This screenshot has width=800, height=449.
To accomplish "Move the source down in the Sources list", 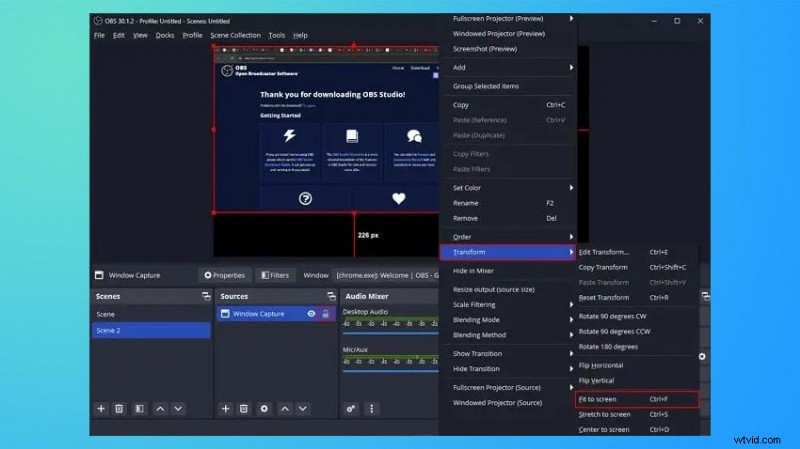I will coord(303,409).
